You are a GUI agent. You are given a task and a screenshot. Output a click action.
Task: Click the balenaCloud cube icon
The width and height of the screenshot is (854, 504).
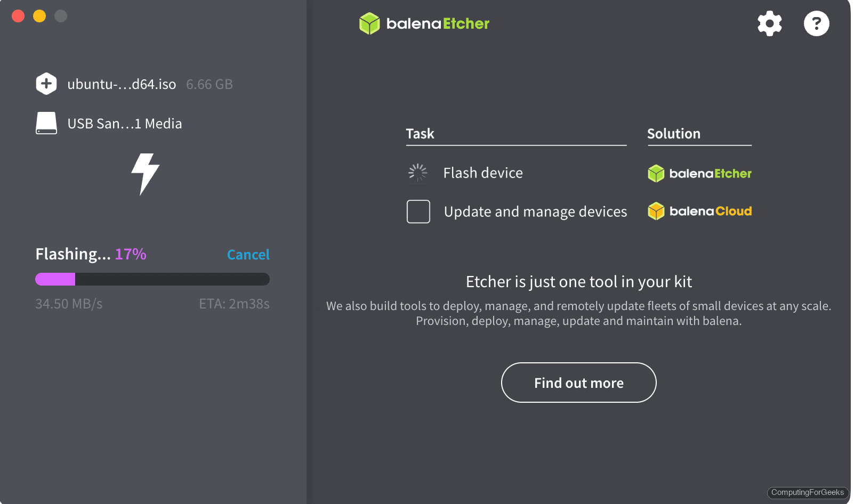click(x=656, y=211)
